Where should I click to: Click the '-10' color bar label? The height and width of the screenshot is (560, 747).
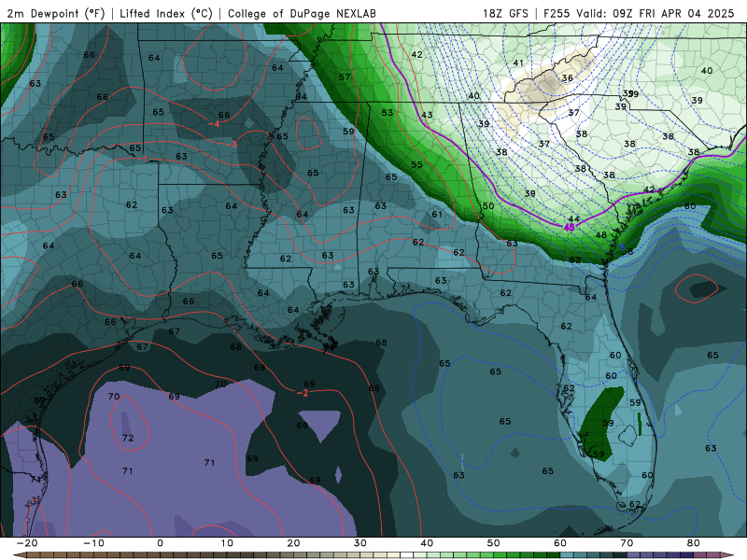tap(93, 543)
